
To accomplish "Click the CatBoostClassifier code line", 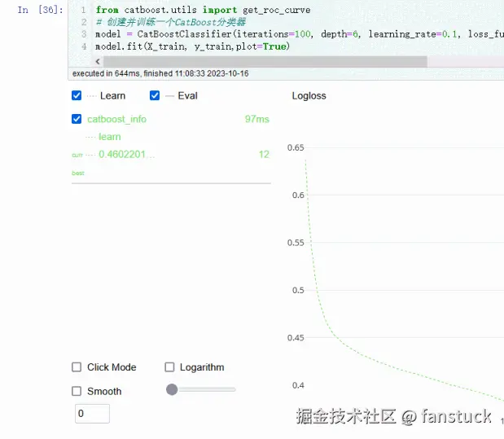I will [x=300, y=34].
